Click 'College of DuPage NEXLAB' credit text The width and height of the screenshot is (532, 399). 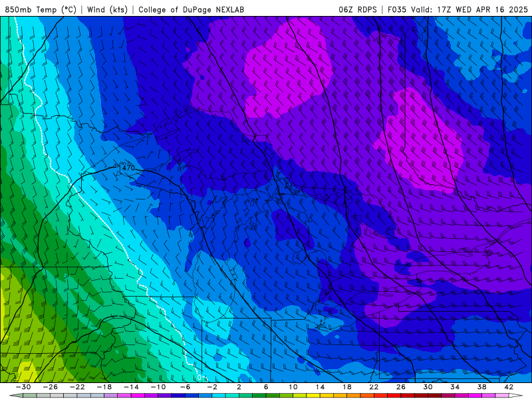[x=191, y=9]
